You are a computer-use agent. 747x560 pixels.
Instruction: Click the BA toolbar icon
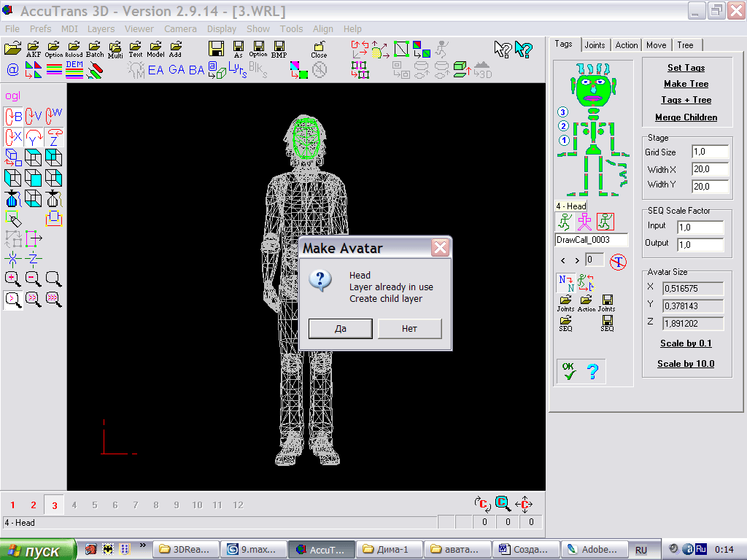pyautogui.click(x=196, y=70)
